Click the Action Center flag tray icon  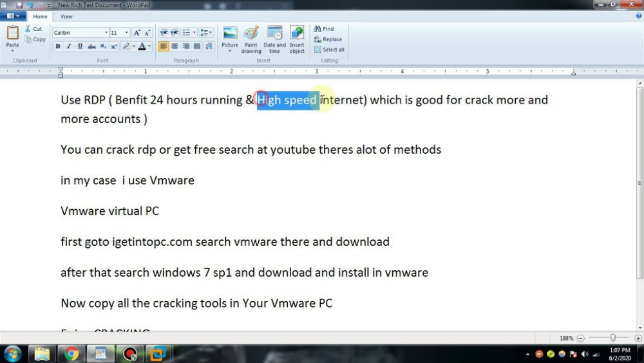point(573,354)
